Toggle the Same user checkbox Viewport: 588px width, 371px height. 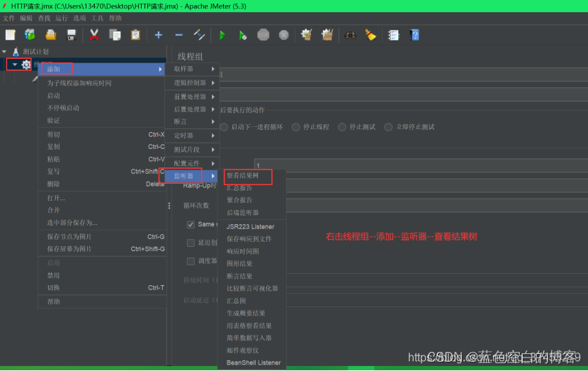point(191,225)
